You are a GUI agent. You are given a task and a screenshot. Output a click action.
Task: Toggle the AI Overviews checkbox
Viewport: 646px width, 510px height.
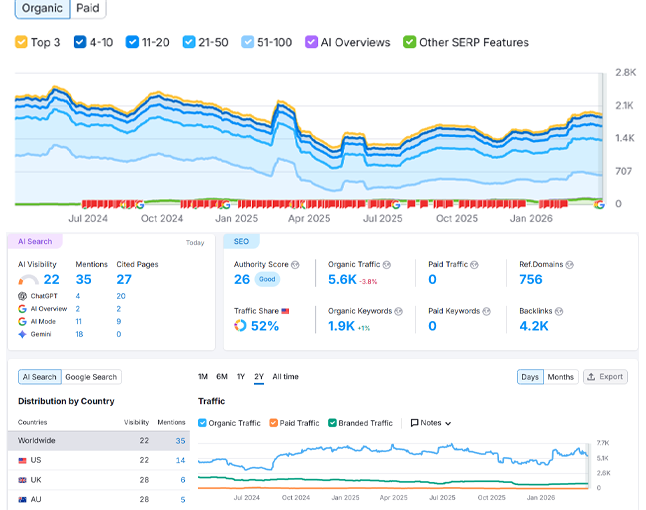[x=312, y=42]
